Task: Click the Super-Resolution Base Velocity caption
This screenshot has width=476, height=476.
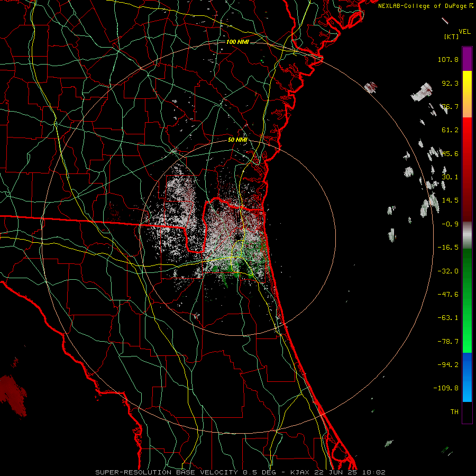Action: (240, 472)
